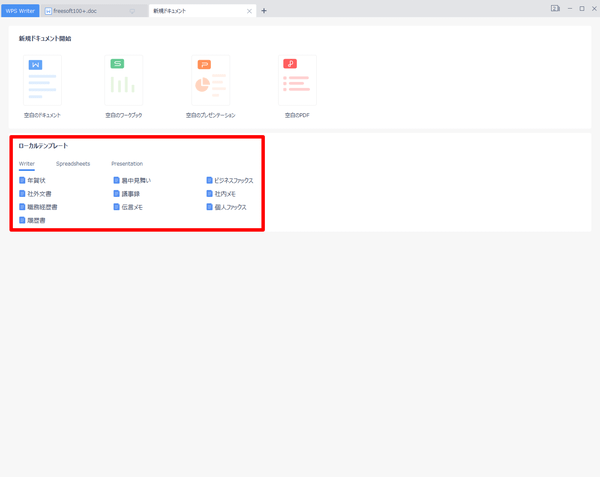Open the 議事録 template
The width and height of the screenshot is (600, 477).
131,194
